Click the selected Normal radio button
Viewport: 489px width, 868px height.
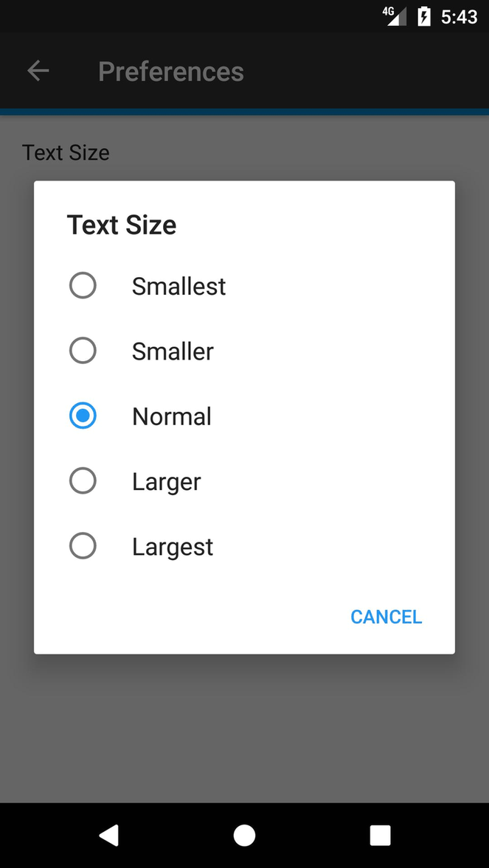pyautogui.click(x=83, y=416)
